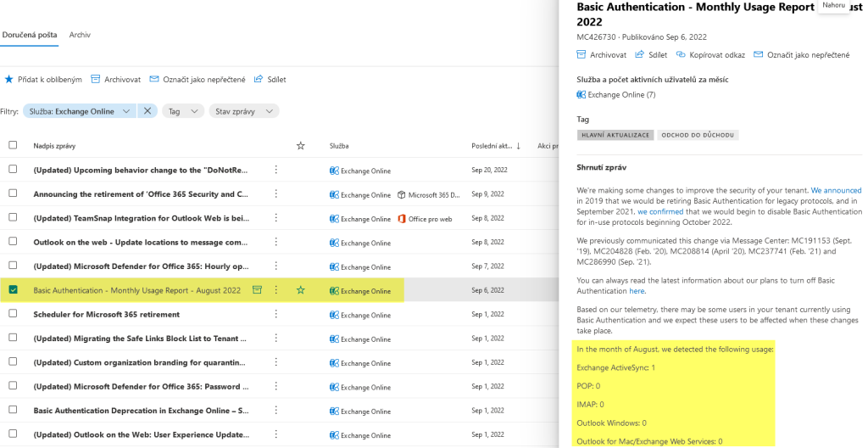Viewport: 868px width, 448px height.
Task: Tick the select-all checkbox in the header row
Action: click(x=13, y=145)
